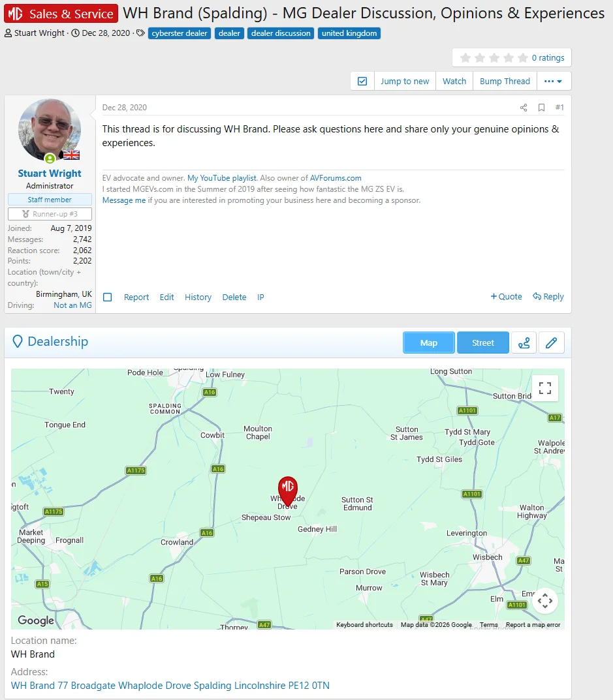Click the Dec 28, 2020 post date

[x=125, y=108]
